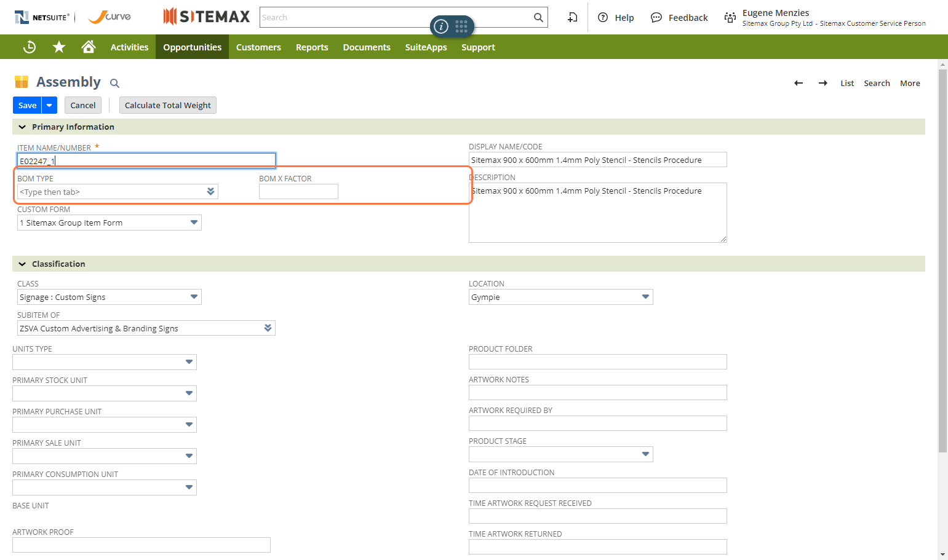
Task: Click the Product Folder field
Action: pyautogui.click(x=598, y=361)
